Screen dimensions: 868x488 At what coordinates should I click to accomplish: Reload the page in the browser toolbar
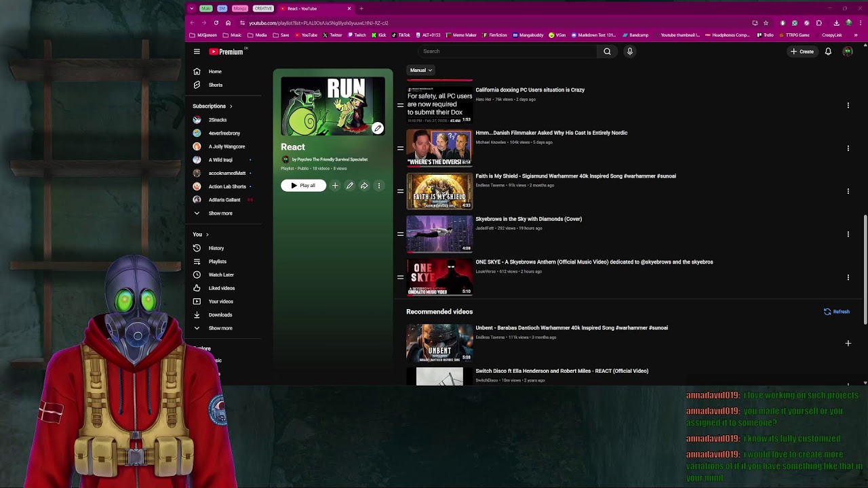[x=216, y=23]
